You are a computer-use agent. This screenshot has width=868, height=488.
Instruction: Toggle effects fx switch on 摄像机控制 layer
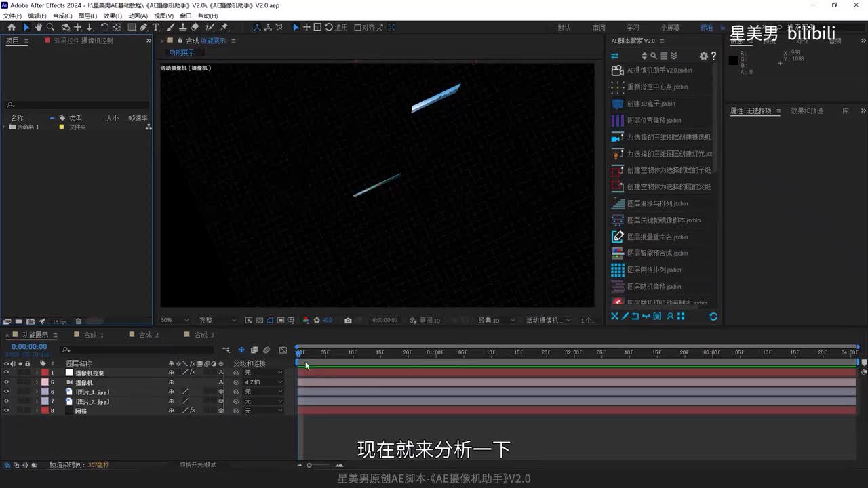point(192,373)
